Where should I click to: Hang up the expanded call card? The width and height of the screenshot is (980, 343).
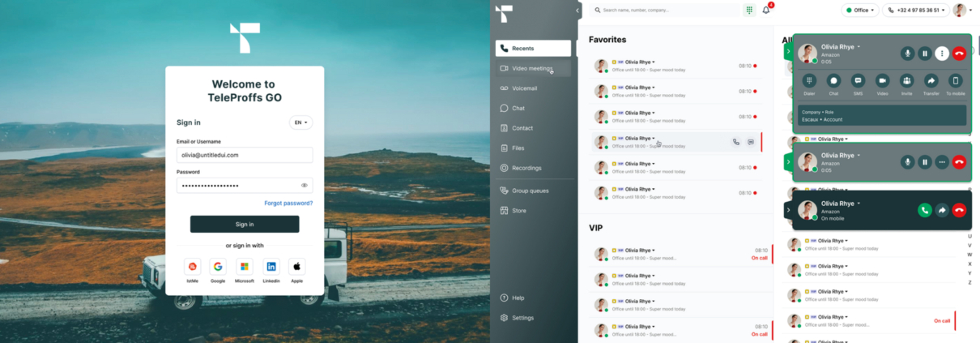click(x=959, y=54)
